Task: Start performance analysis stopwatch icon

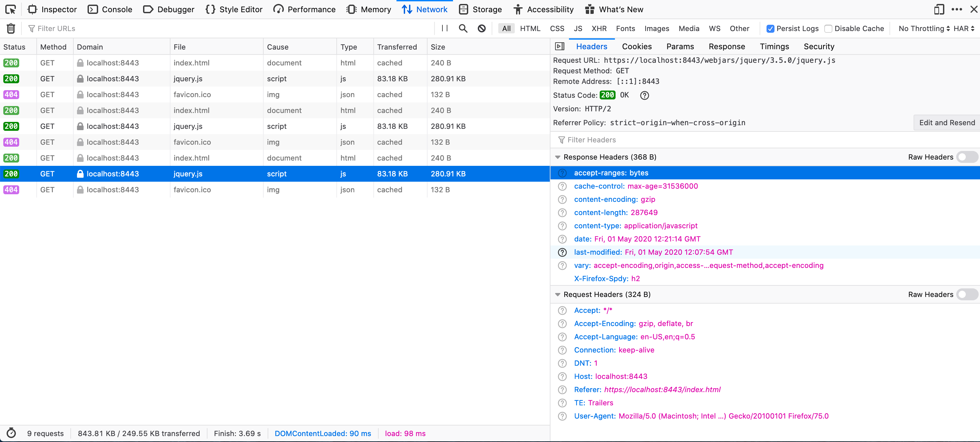Action: [x=12, y=433]
